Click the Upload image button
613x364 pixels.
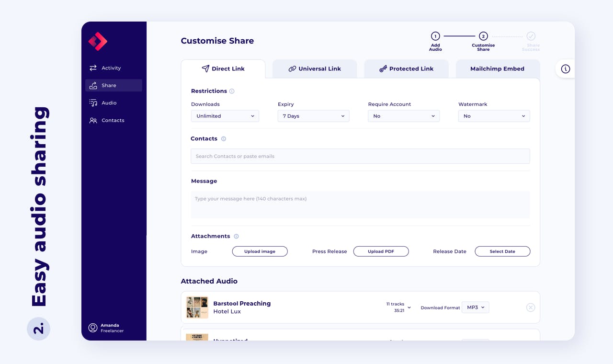click(260, 251)
